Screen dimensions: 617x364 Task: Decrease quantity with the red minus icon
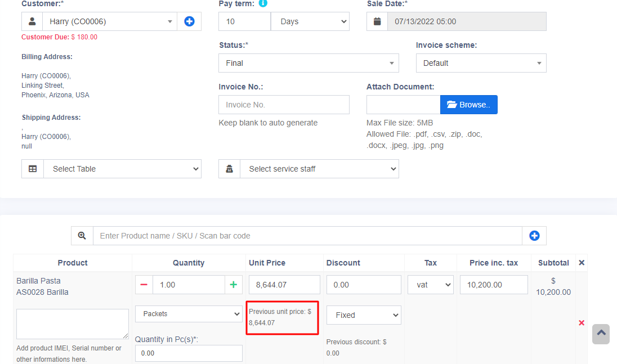pos(144,285)
